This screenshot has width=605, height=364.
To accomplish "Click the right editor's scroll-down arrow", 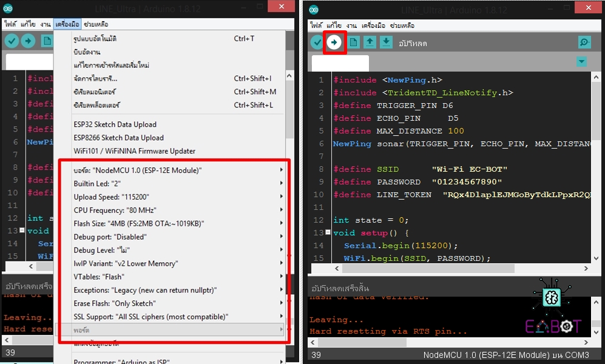I will [596, 258].
